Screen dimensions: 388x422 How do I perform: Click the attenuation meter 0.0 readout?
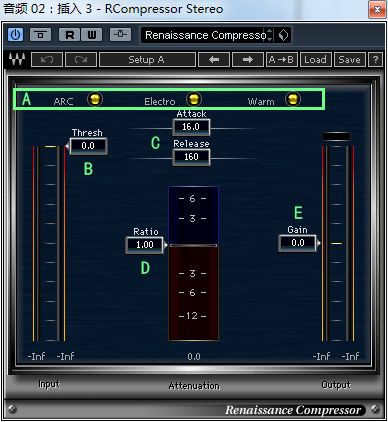click(x=194, y=357)
